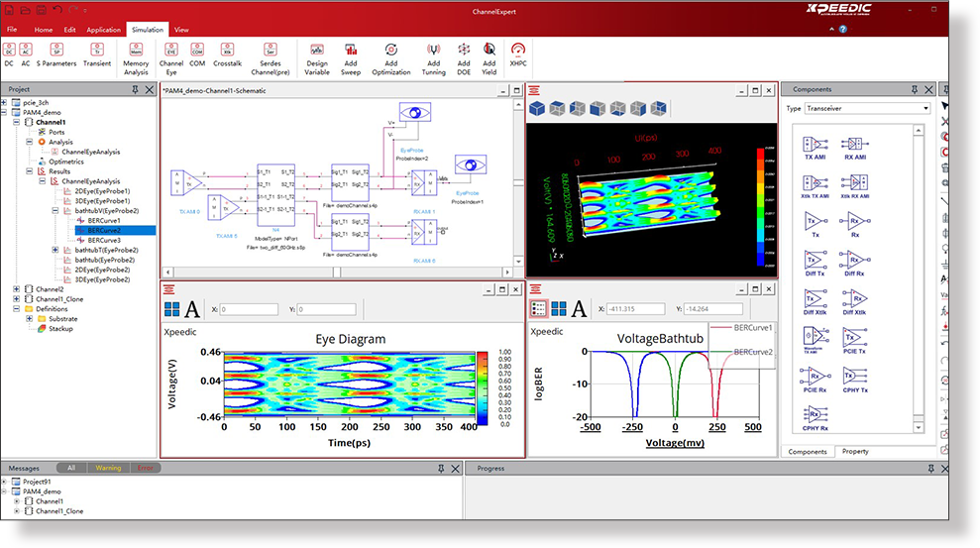Open Memory Analysis tool

pyautogui.click(x=136, y=58)
